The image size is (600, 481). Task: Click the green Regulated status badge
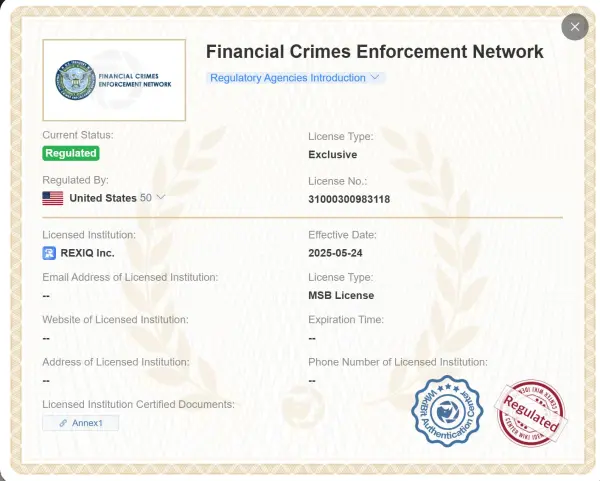click(71, 153)
